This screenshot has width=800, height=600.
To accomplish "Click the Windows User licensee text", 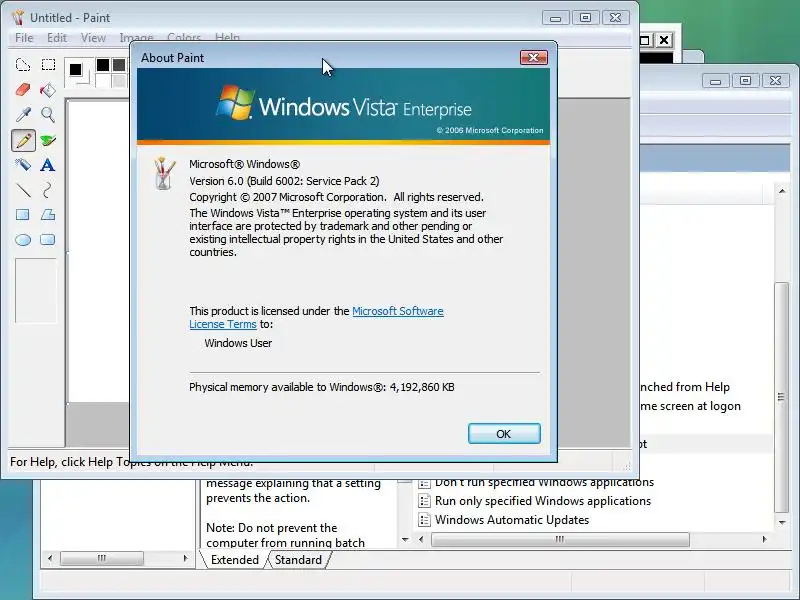I will 238,343.
